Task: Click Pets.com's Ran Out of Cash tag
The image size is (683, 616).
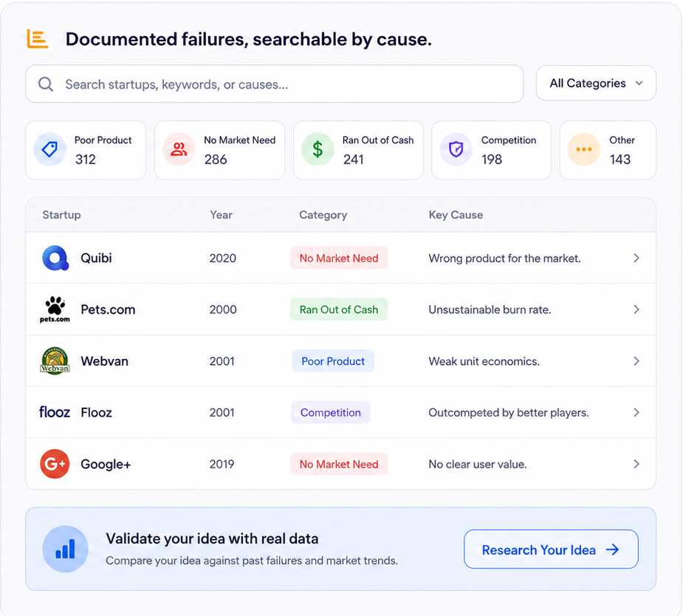Action: (339, 309)
